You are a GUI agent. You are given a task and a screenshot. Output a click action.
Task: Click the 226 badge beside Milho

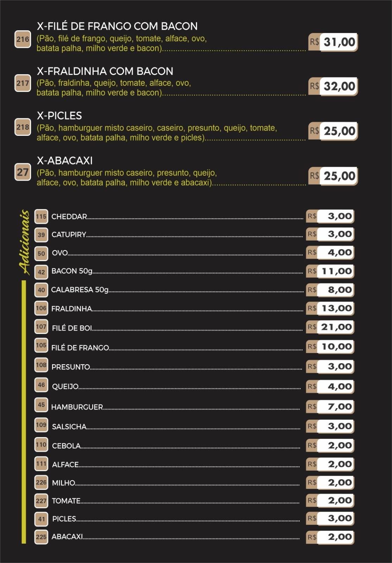(x=41, y=482)
